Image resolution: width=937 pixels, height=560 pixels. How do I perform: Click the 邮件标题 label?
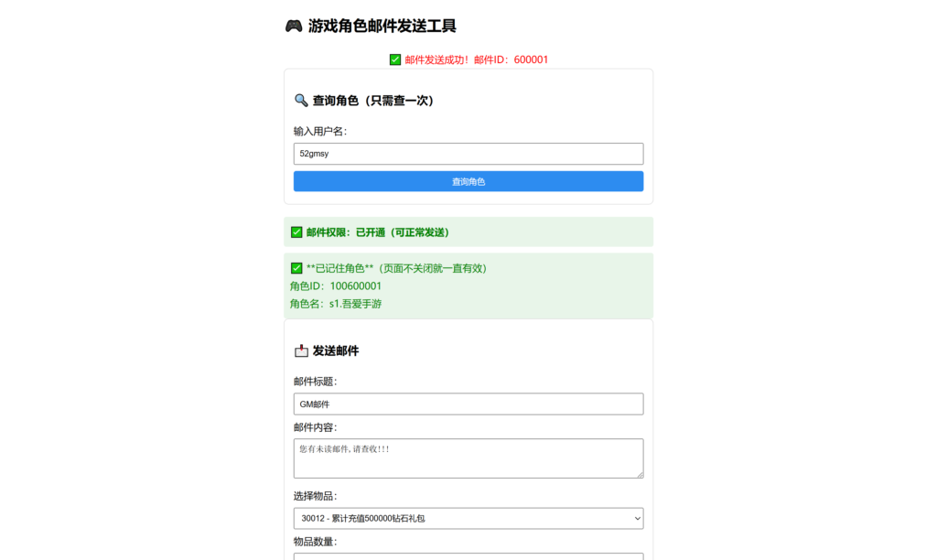[x=315, y=382]
